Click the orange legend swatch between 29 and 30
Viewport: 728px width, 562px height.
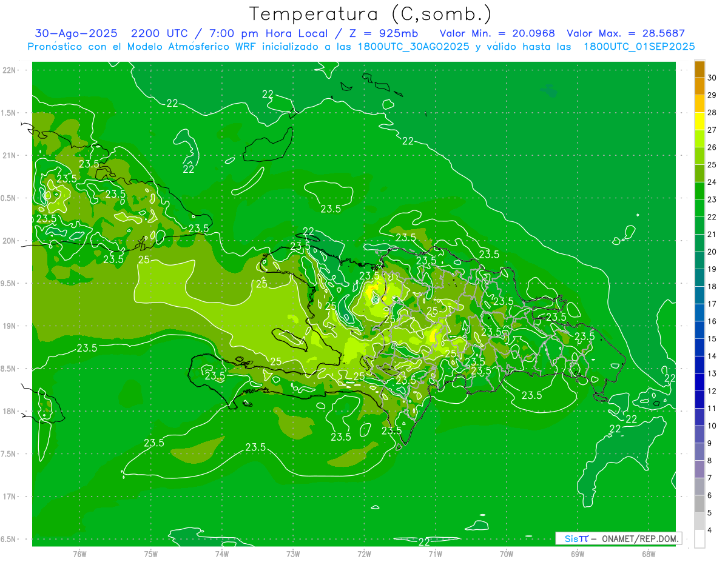pos(699,86)
